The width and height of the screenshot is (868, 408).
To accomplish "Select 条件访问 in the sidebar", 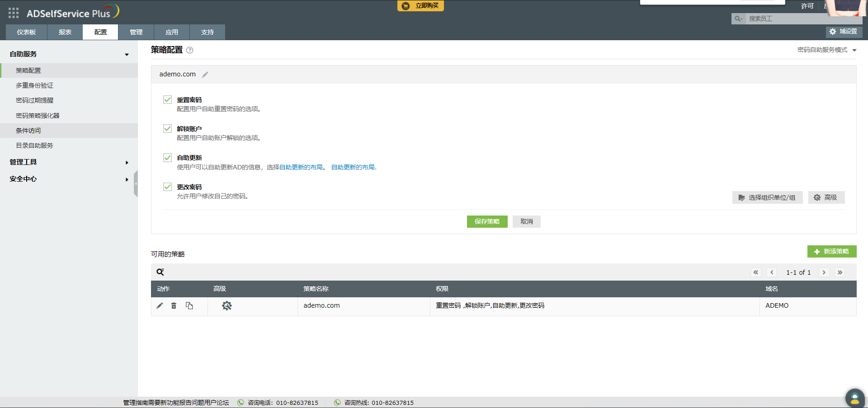I will [x=69, y=131].
